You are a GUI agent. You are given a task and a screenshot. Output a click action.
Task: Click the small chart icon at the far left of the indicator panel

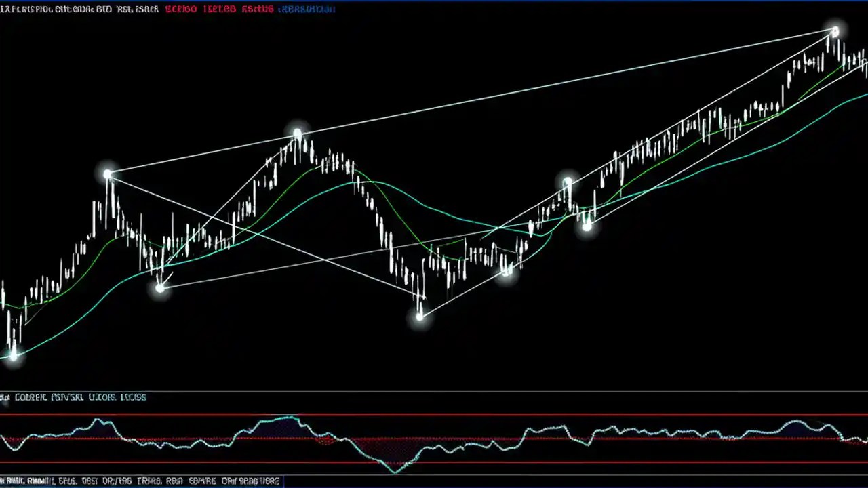pos(5,398)
